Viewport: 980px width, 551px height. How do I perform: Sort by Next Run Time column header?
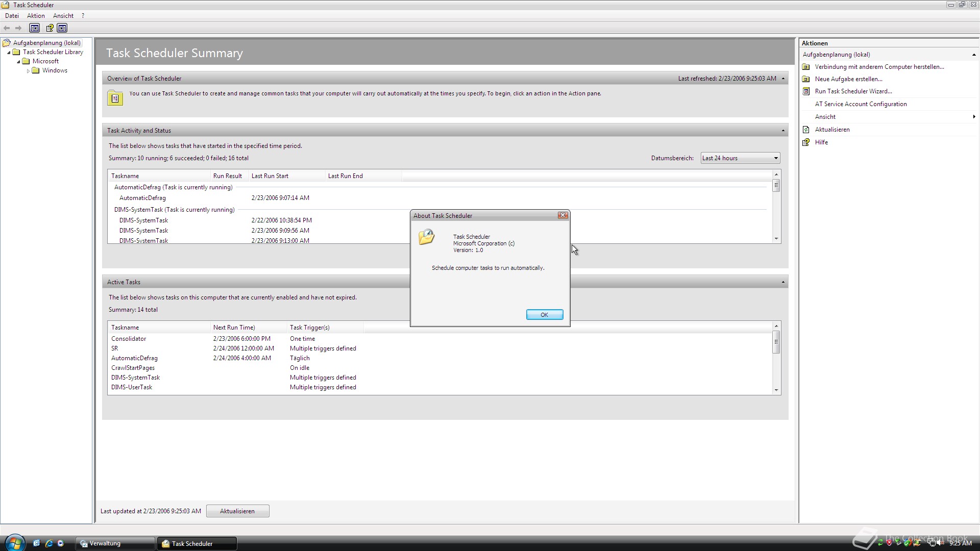point(249,328)
